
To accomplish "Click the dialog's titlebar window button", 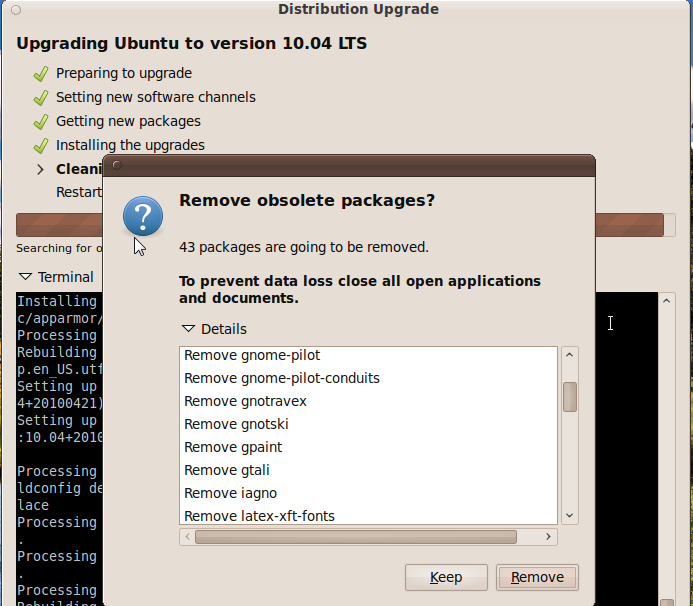I will tap(117, 165).
